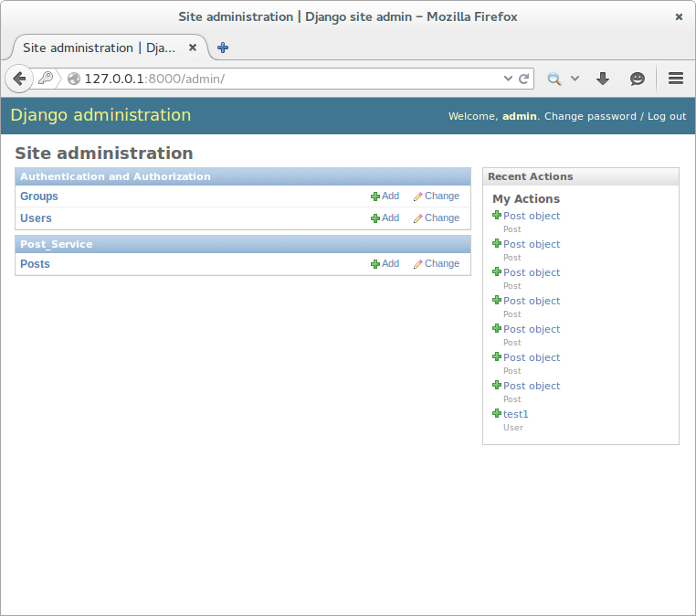696x616 pixels.
Task: Click the search magnifier icon
Action: (554, 79)
